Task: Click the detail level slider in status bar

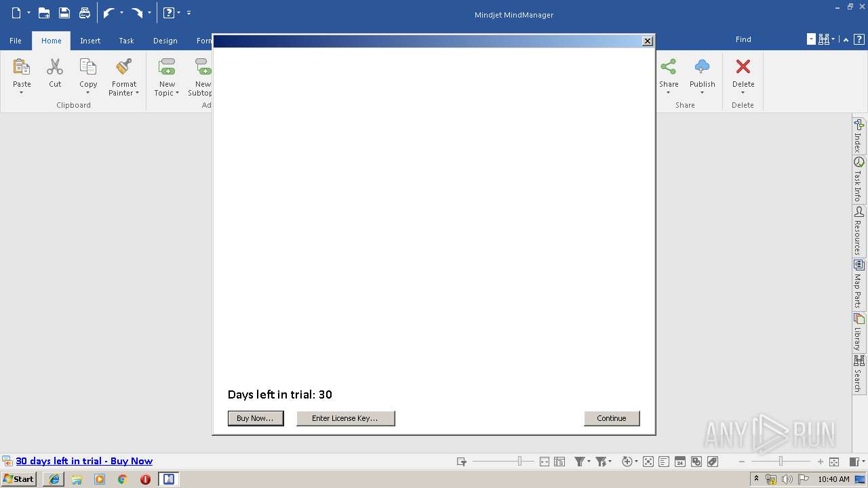Action: pyautogui.click(x=503, y=461)
